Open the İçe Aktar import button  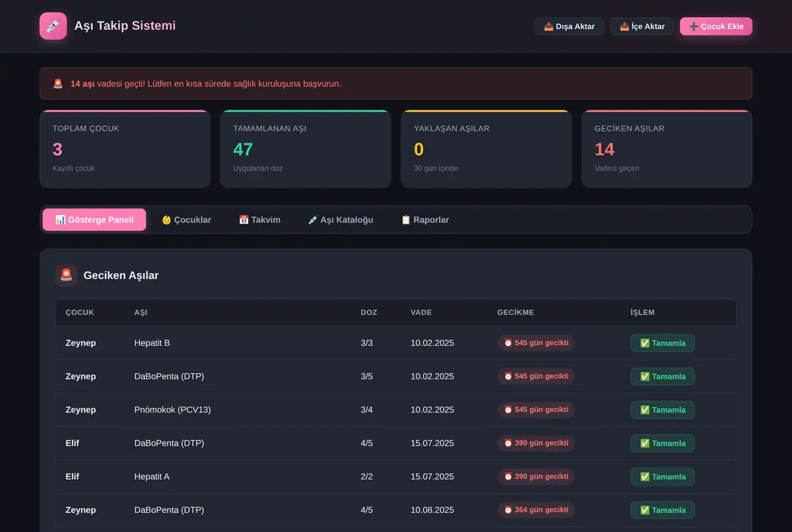[x=642, y=26]
